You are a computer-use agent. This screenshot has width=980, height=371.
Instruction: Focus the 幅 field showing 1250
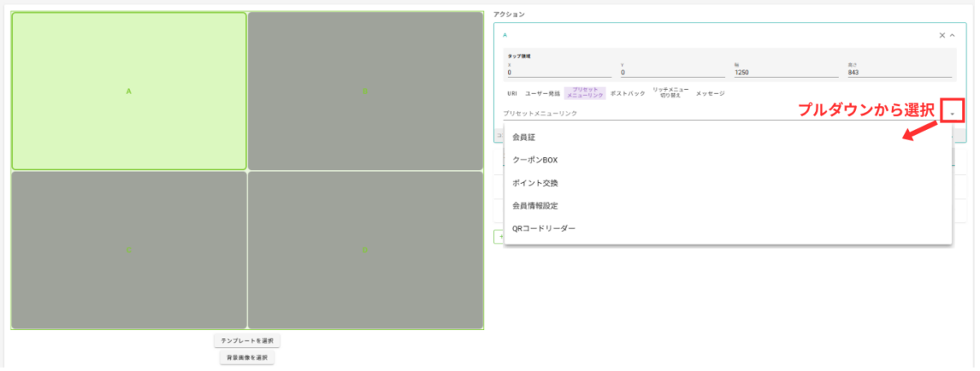coord(786,72)
